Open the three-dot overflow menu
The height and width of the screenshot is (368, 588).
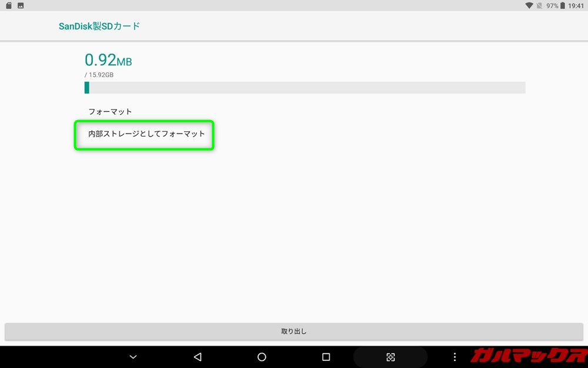(455, 357)
